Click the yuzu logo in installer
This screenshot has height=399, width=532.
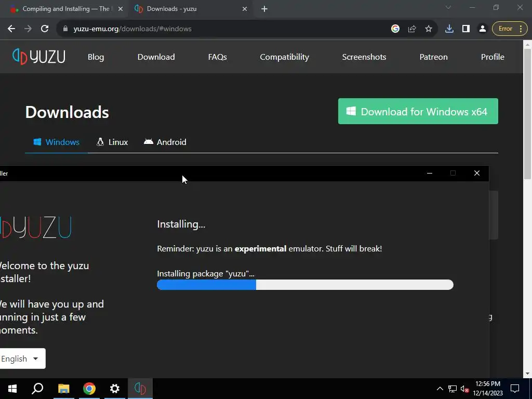click(36, 228)
